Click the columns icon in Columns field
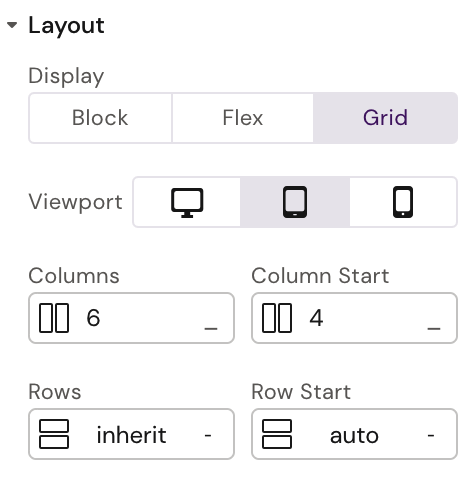Screen dimensions: 472x484 (x=54, y=318)
